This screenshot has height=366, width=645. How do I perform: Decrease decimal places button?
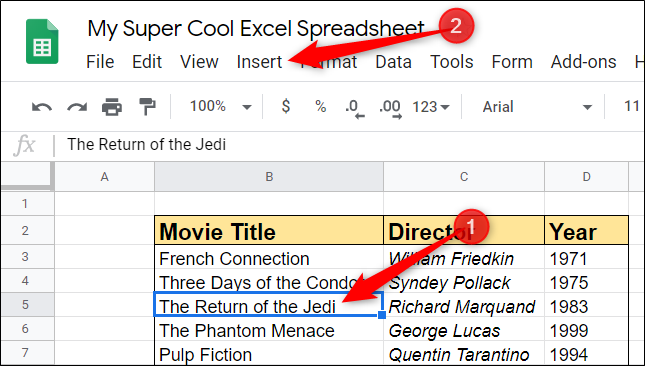[355, 109]
